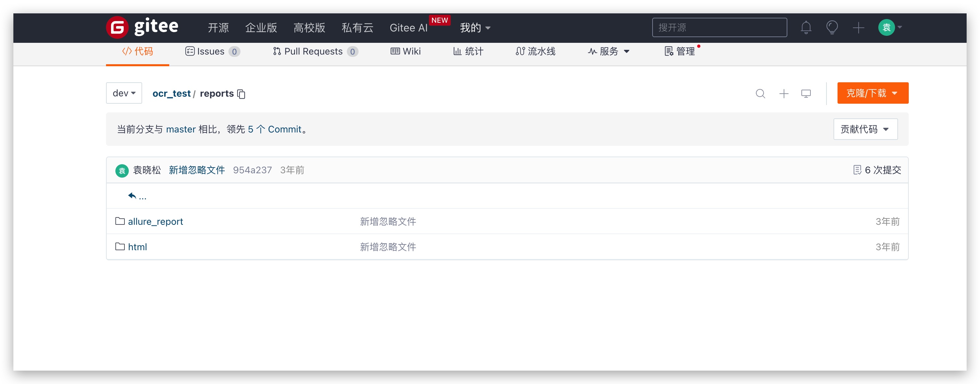Click 3年前 in allure_report row
The image size is (980, 384).
(x=887, y=221)
